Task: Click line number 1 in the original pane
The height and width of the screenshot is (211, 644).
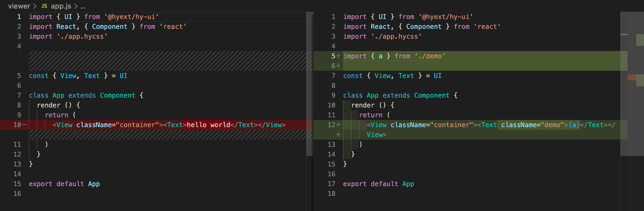Action: coord(19,17)
